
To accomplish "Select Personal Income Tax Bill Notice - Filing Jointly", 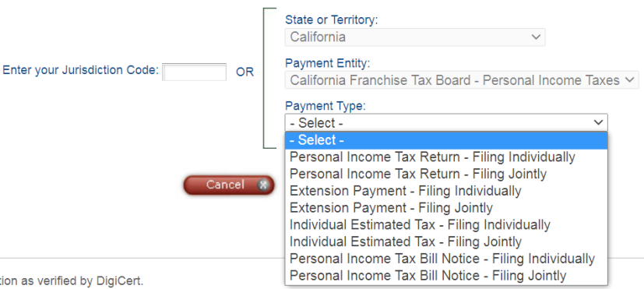I will pyautogui.click(x=446, y=276).
